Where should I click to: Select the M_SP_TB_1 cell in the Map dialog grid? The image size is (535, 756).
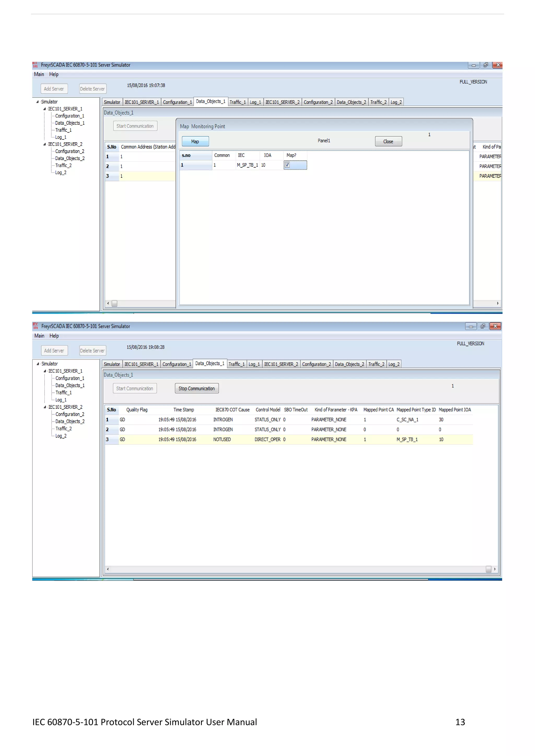click(x=247, y=165)
